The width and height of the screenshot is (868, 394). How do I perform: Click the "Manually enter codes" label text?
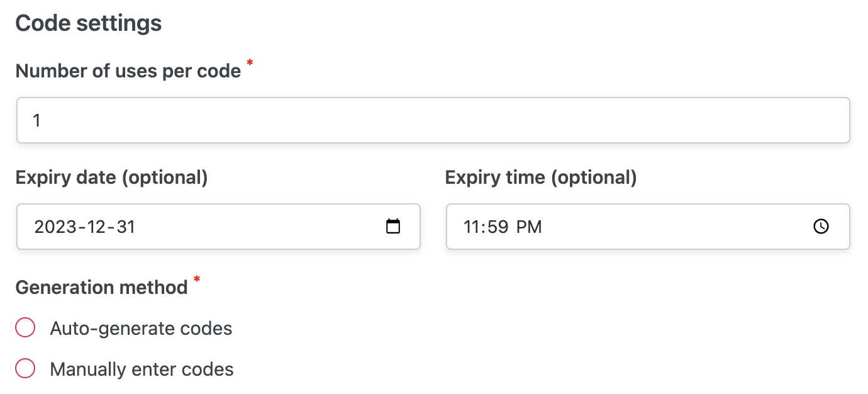point(142,369)
